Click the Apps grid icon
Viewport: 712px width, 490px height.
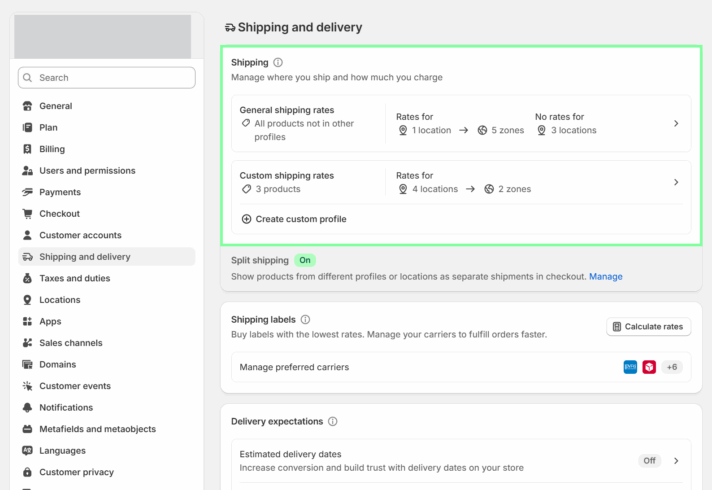27,322
